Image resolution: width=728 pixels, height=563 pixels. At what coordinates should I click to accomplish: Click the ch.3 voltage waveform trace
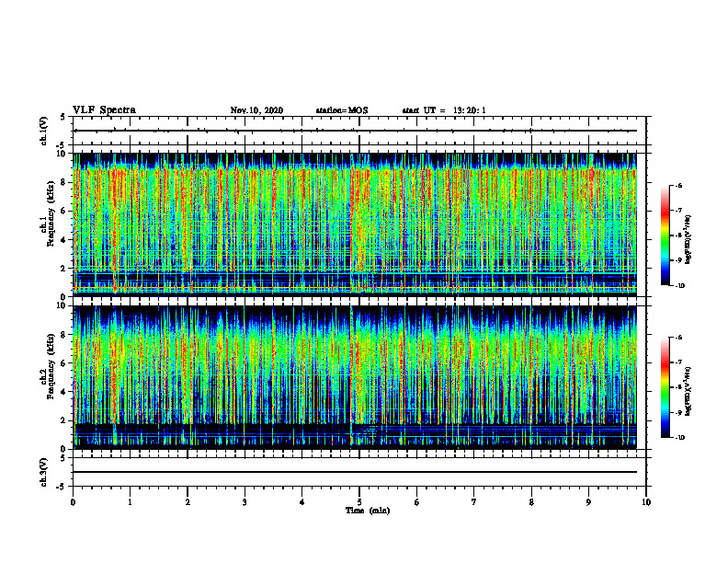point(355,472)
